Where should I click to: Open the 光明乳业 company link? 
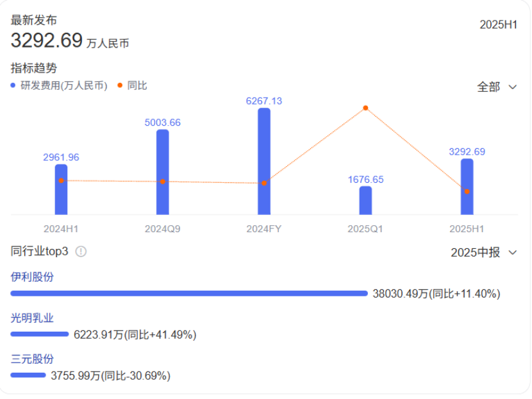pyautogui.click(x=32, y=318)
